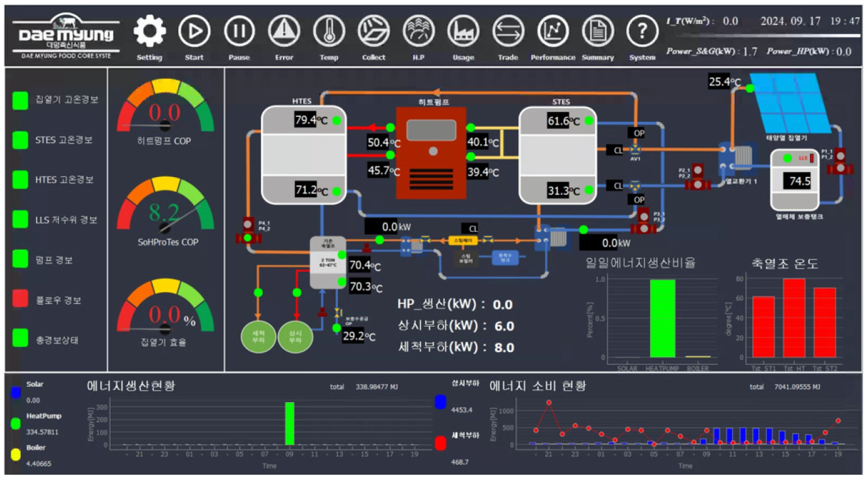Click the 상시부하 green circle button
Image resolution: width=868 pixels, height=481 pixels.
[295, 336]
